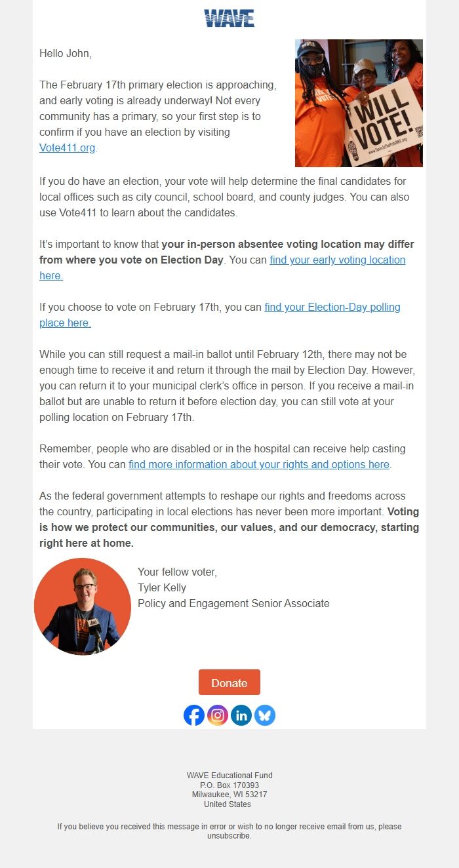The height and width of the screenshot is (868, 459).
Task: Click the WAVE logo at the top
Action: (229, 18)
